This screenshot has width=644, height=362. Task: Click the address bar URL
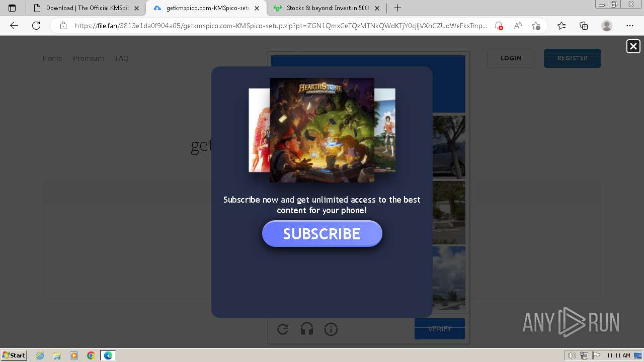coord(281,26)
